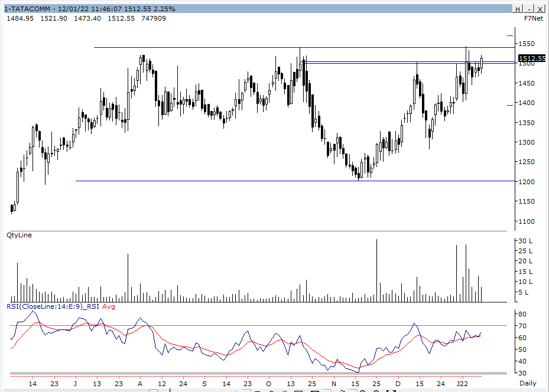This screenshot has height=392, width=549.
Task: Click the 30 L volume axis label
Action: [x=525, y=241]
